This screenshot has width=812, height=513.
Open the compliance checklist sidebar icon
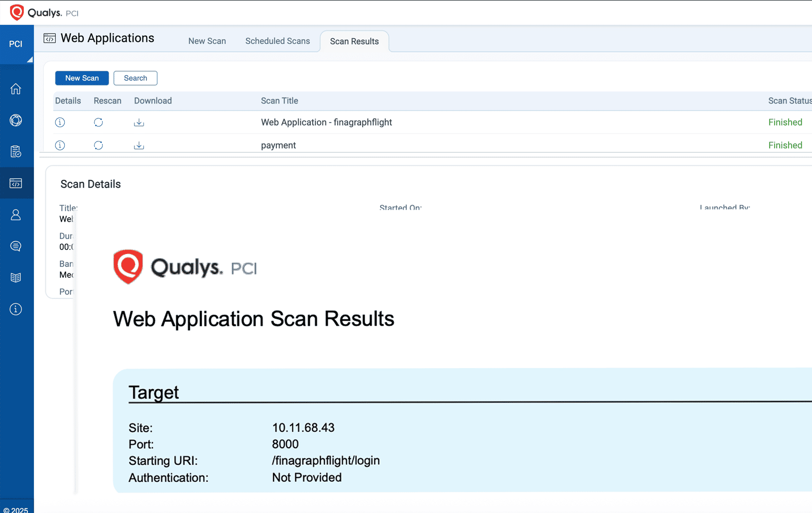pyautogui.click(x=16, y=151)
